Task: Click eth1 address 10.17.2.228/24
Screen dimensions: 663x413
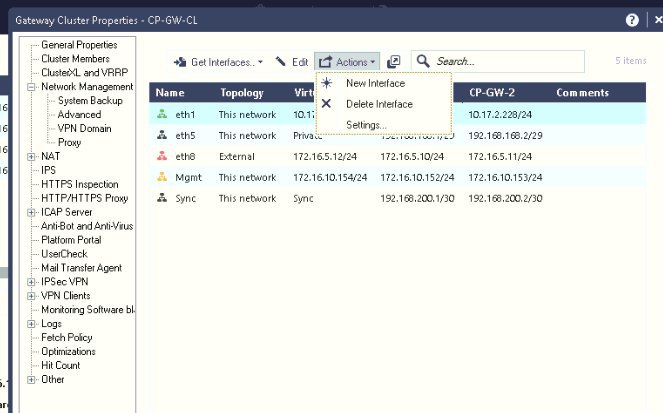Action: (500, 115)
